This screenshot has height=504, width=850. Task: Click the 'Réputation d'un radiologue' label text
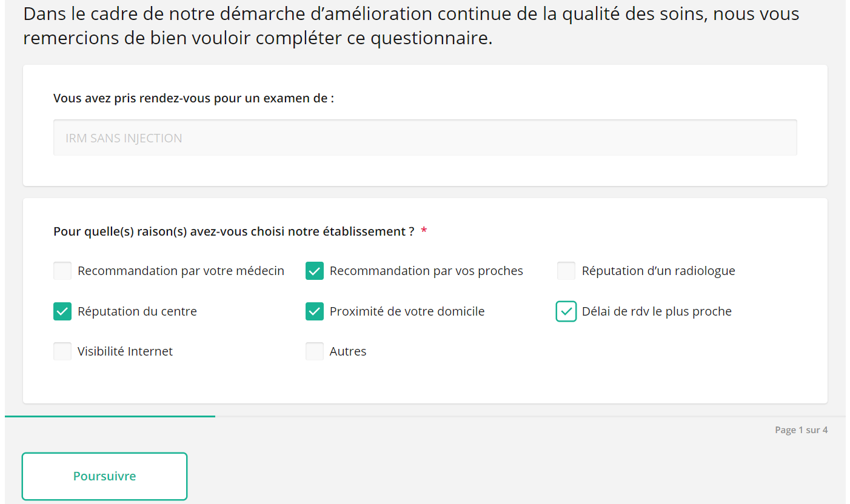[x=658, y=271]
